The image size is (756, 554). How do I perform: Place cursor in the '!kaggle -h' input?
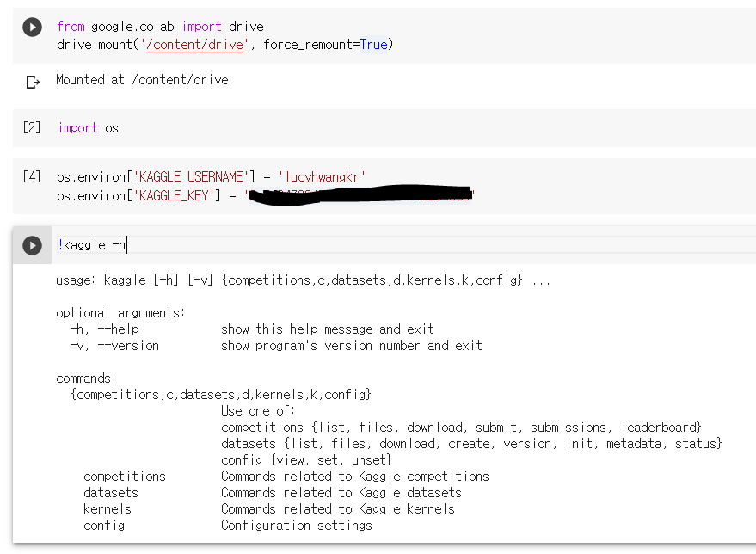(x=405, y=245)
